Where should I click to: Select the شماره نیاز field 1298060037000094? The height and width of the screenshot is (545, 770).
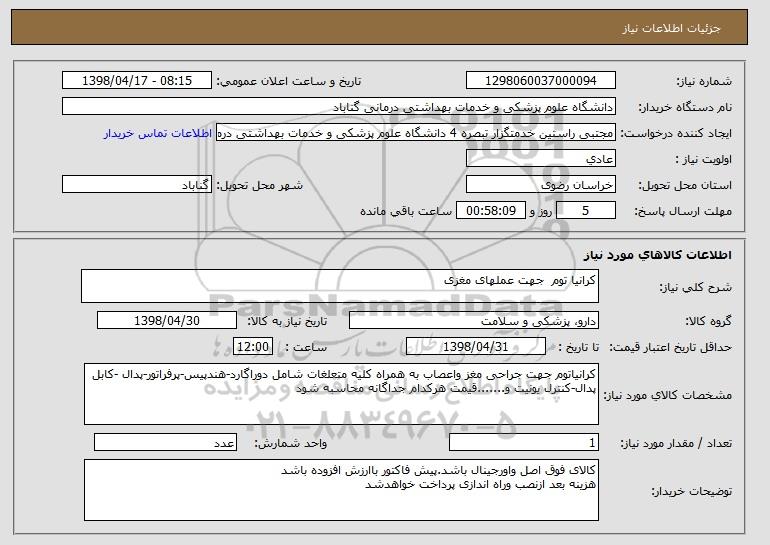pyautogui.click(x=541, y=81)
